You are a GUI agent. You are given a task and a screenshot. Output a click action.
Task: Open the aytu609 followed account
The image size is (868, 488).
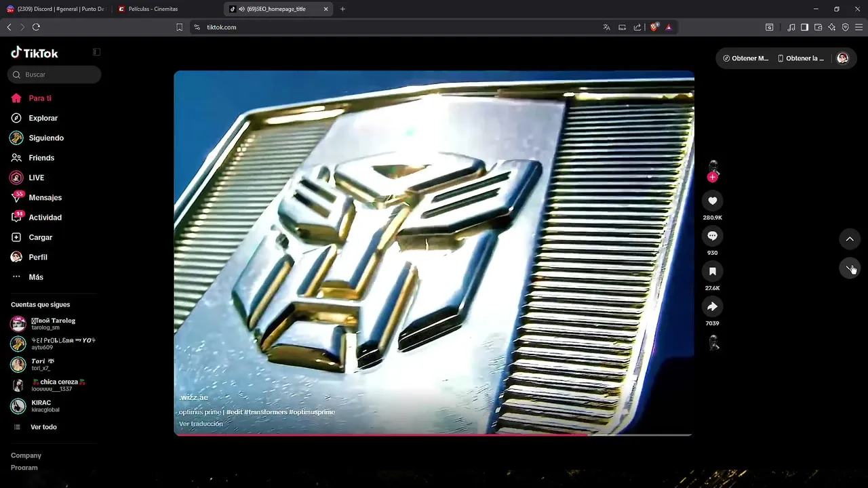[x=54, y=344]
